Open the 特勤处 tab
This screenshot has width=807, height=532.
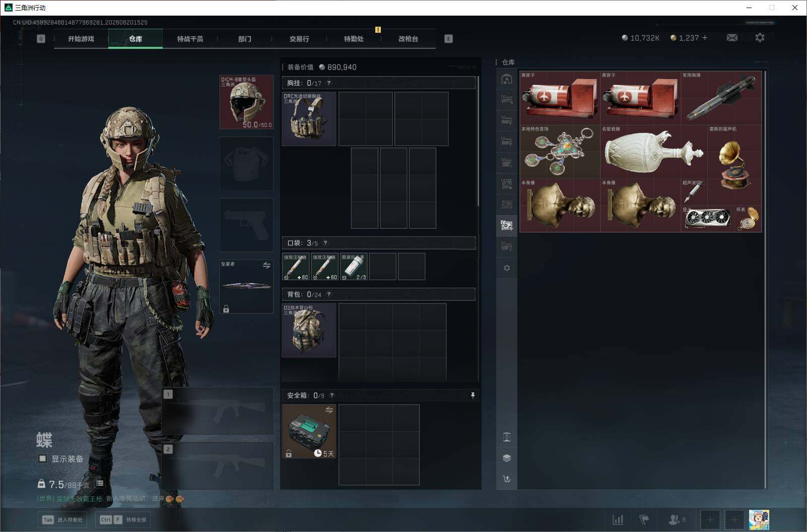(354, 39)
